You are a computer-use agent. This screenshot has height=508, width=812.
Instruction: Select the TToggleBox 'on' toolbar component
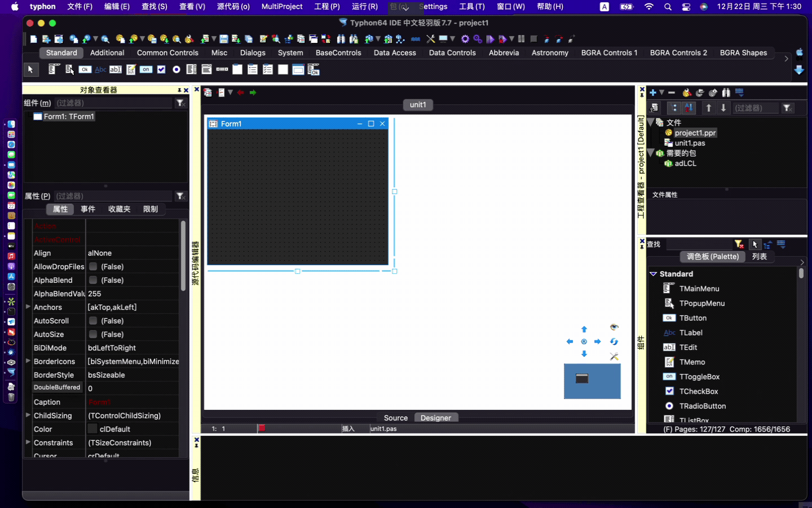pyautogui.click(x=146, y=69)
